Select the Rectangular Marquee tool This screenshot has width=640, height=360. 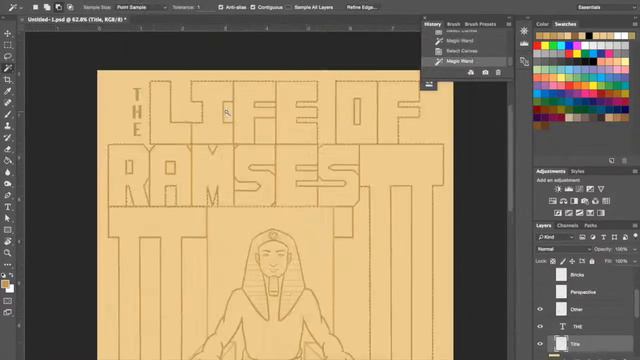coord(7,45)
